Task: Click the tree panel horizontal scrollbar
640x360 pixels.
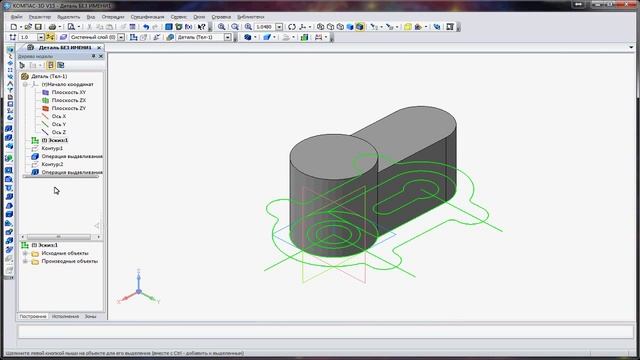Action: [x=60, y=237]
